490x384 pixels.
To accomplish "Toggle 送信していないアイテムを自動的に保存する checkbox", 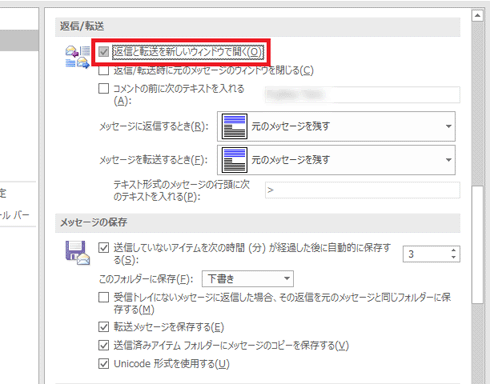I will [x=104, y=248].
